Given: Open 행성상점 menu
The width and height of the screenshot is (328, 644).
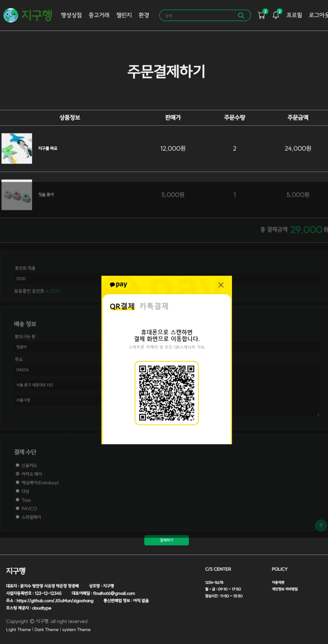Looking at the screenshot, I should pyautogui.click(x=71, y=15).
